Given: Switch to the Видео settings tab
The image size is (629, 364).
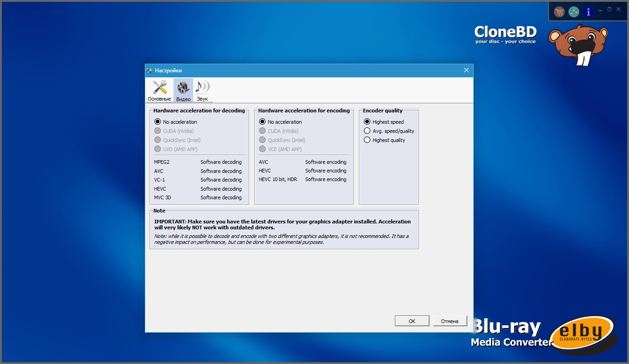Looking at the screenshot, I should point(183,91).
